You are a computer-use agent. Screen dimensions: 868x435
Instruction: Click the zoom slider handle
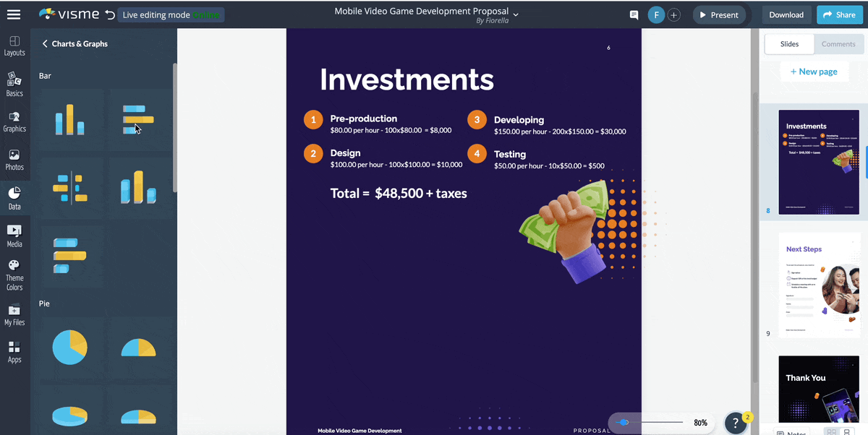pos(624,423)
